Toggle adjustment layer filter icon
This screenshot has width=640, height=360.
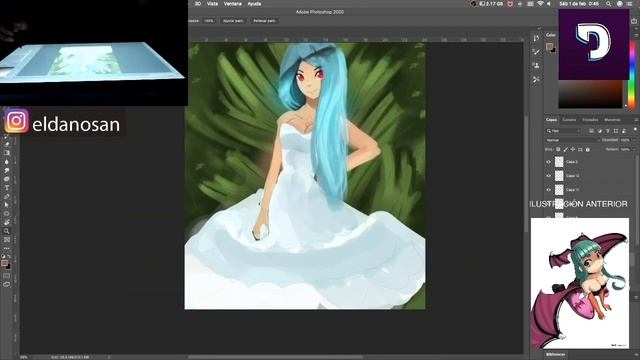pyautogui.click(x=599, y=131)
